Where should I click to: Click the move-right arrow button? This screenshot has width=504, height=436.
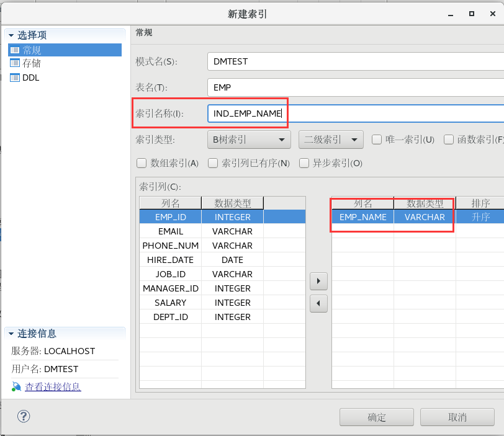(x=318, y=281)
